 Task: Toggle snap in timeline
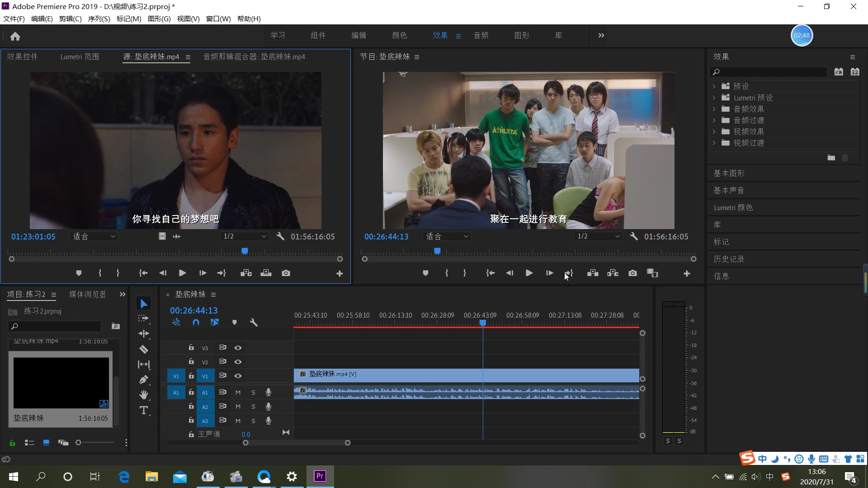point(196,323)
